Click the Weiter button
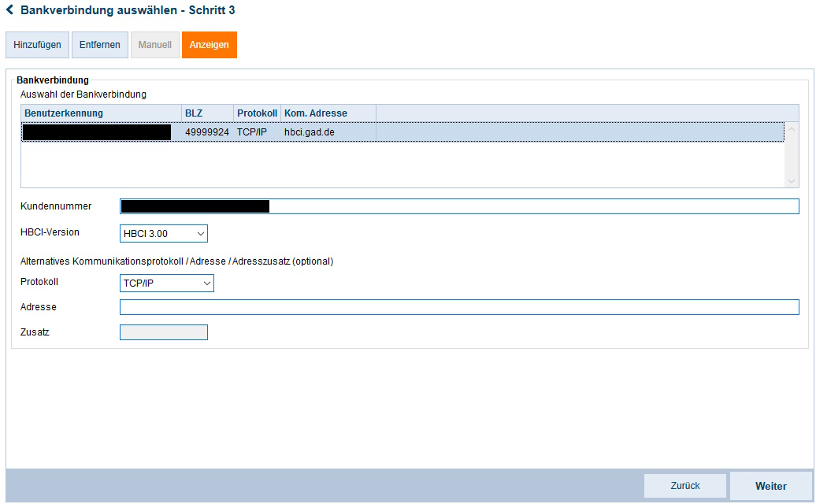 coord(771,486)
